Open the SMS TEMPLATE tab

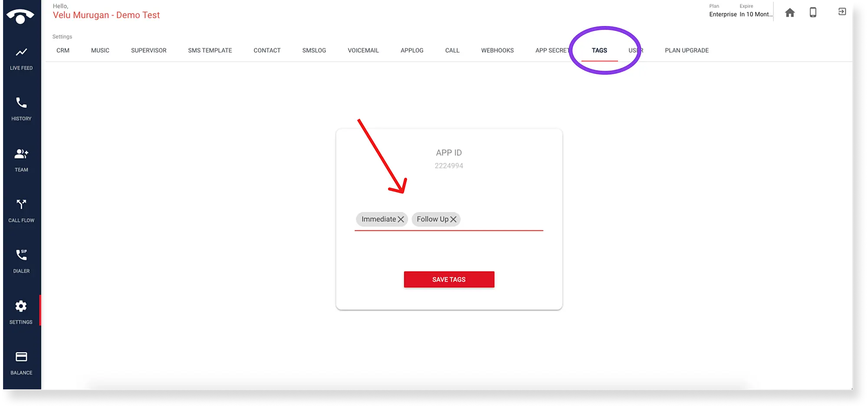click(210, 50)
